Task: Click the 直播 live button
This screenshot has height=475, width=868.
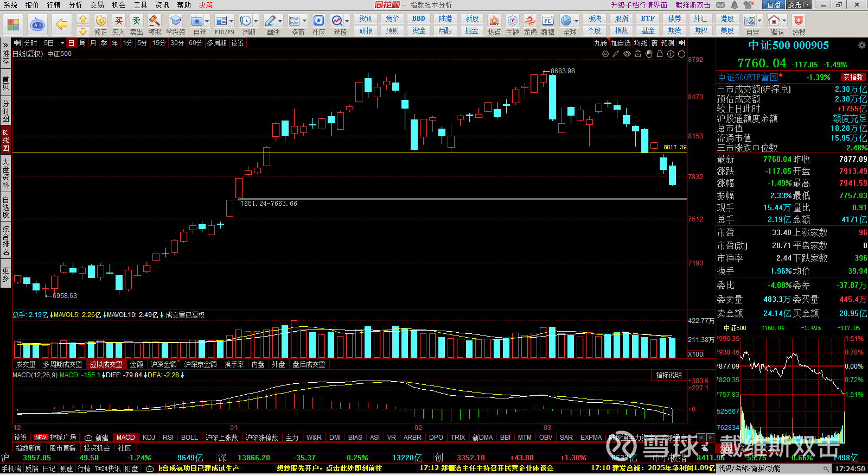Action: pos(774,5)
